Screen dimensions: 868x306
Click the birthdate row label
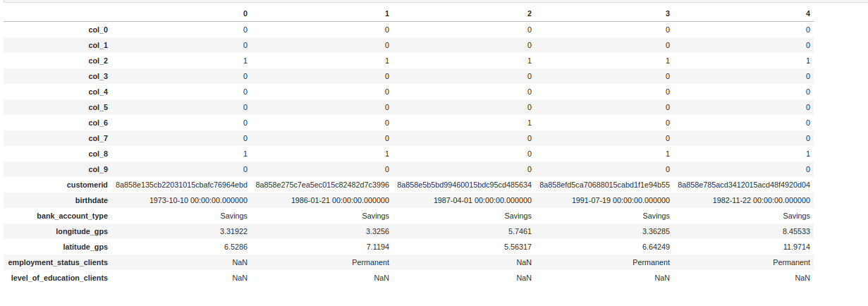click(90, 200)
